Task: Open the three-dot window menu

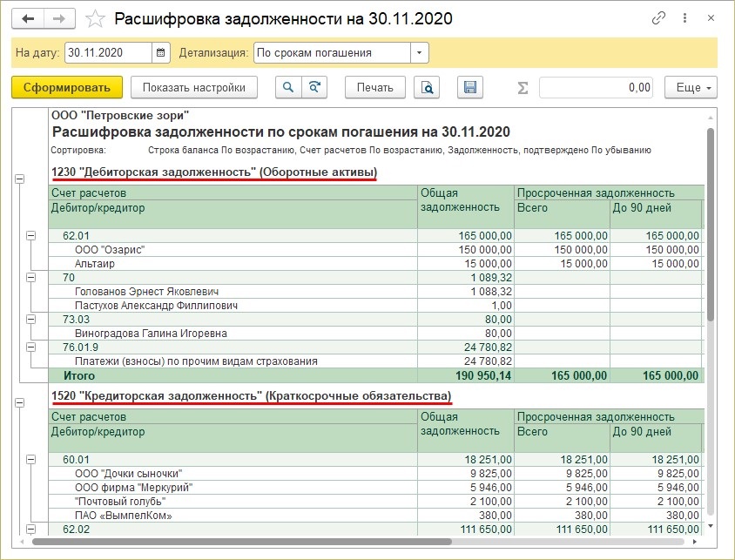Action: [684, 18]
